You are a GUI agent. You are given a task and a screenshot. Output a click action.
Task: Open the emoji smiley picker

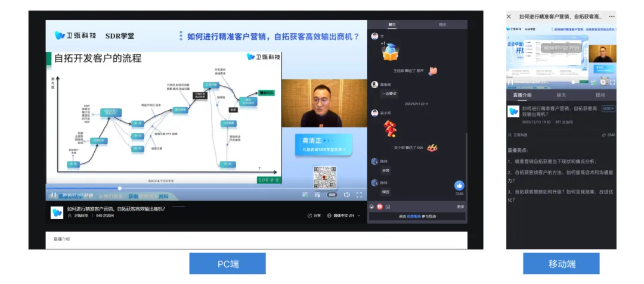click(371, 207)
